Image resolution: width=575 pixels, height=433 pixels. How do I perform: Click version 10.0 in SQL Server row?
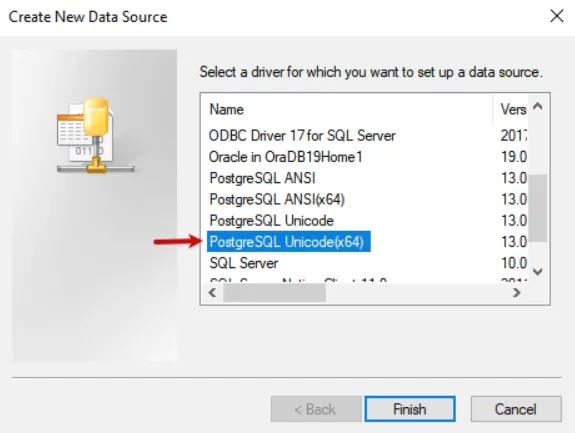point(514,263)
